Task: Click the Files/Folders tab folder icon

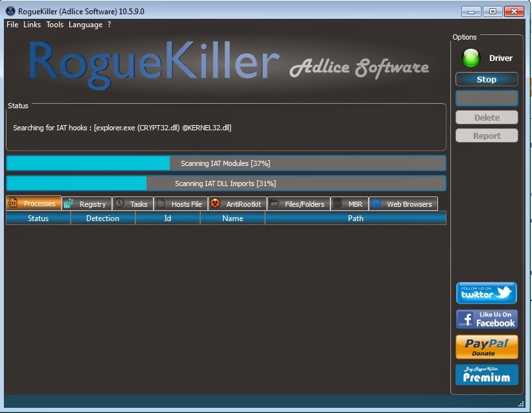Action: coord(274,203)
